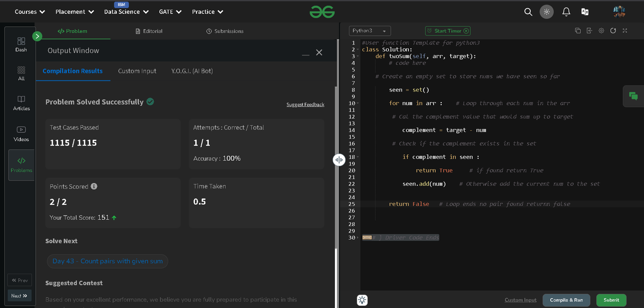The image size is (644, 308).
Task: Click the copy code icon in editor toolbar
Action: pyautogui.click(x=577, y=31)
